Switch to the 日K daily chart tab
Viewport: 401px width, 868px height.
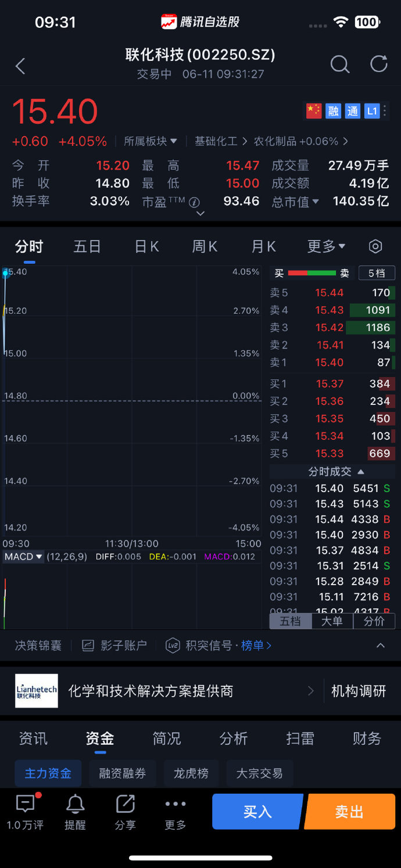[146, 246]
